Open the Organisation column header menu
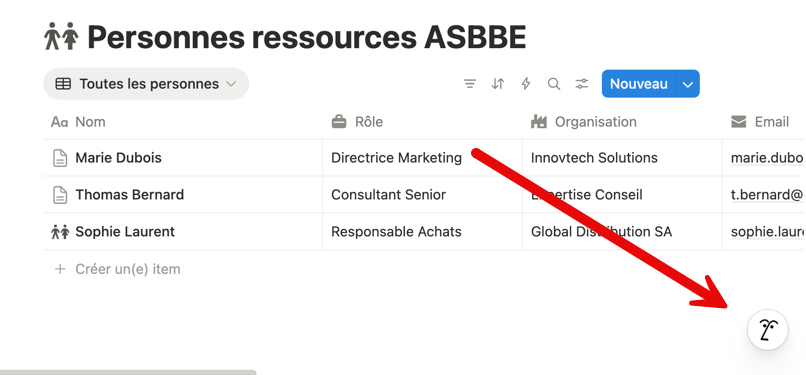 tap(622, 122)
